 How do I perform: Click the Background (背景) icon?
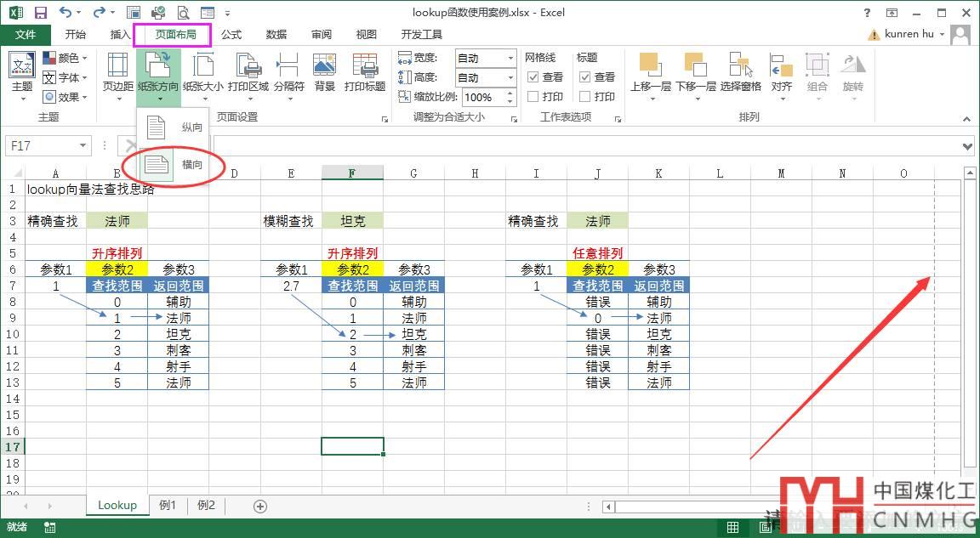click(x=324, y=73)
